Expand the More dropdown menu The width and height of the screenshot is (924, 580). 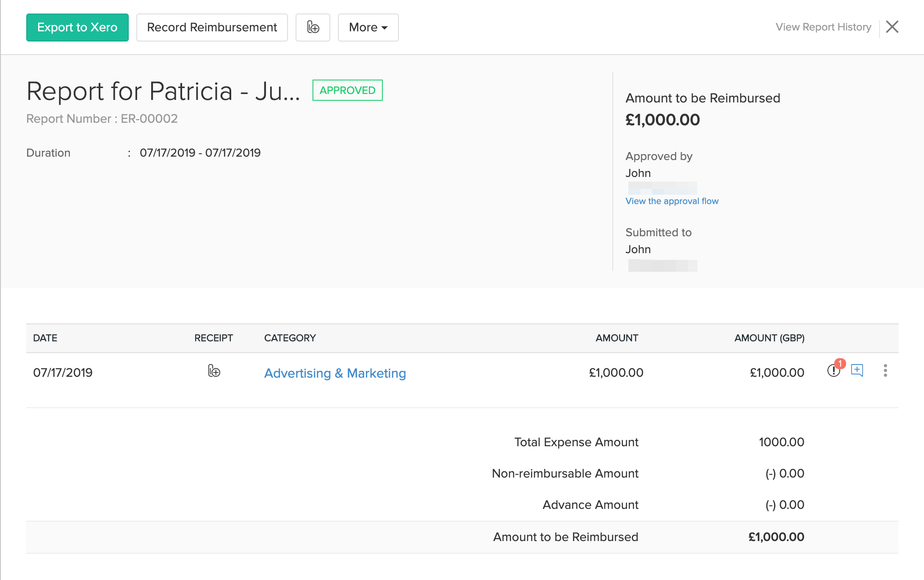click(368, 28)
